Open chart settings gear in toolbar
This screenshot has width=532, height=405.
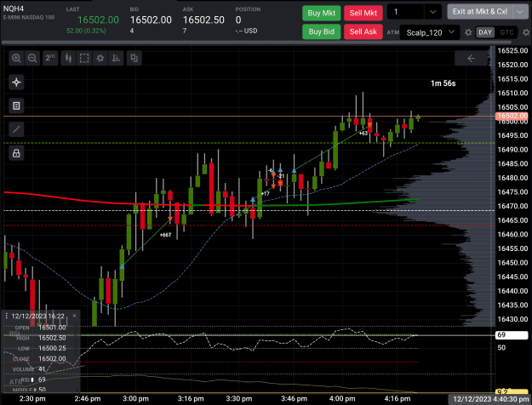[x=100, y=59]
